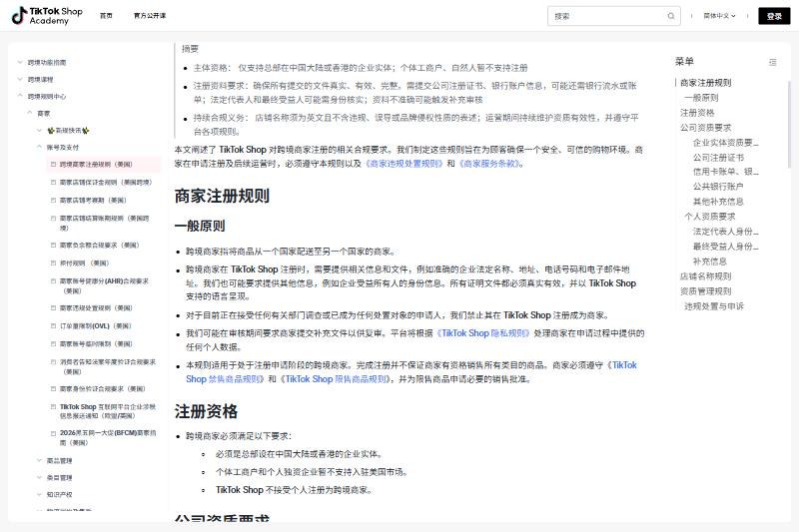Jump to 公司注册证书 in the outline menu
799x532 pixels.
click(718, 158)
